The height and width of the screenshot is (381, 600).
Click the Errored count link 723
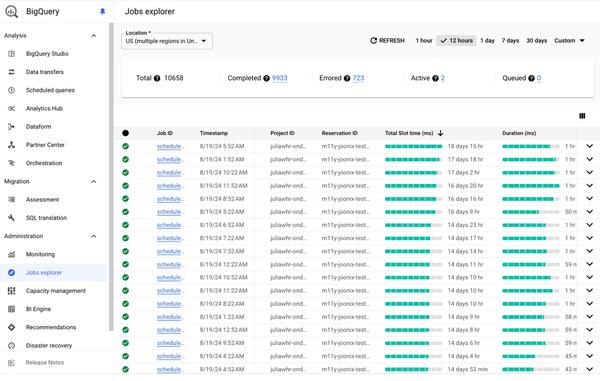pos(358,78)
